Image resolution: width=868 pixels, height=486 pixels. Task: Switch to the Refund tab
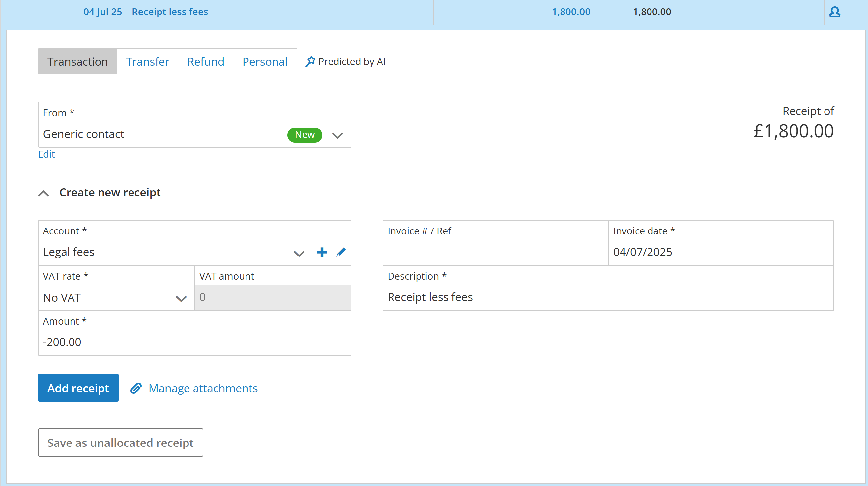[x=206, y=62]
